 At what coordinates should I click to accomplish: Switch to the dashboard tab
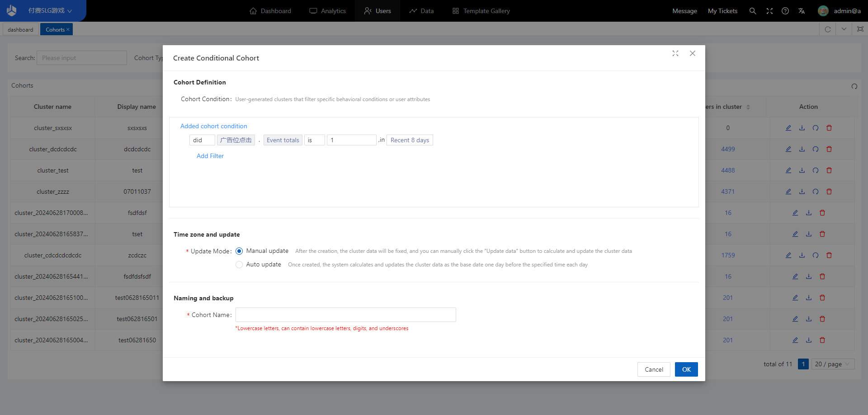click(x=20, y=29)
